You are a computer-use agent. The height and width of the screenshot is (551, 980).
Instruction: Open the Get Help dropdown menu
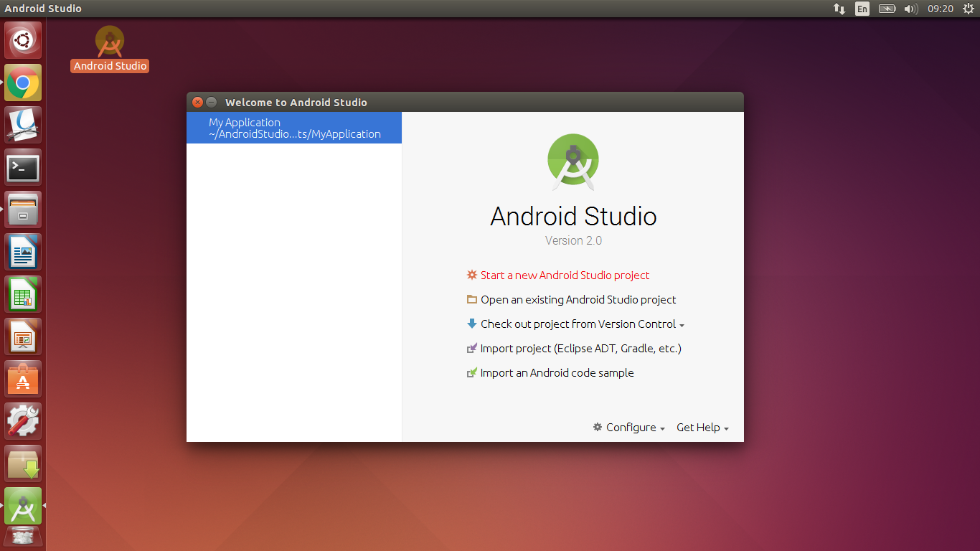[703, 427]
